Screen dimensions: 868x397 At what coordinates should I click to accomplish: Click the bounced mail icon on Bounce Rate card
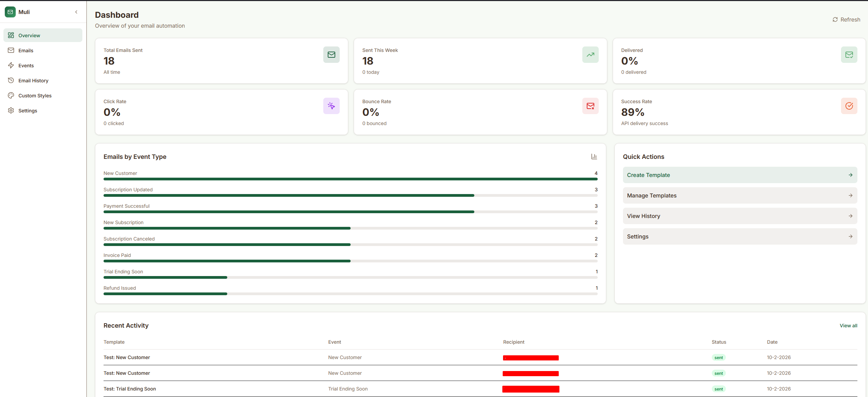[590, 106]
